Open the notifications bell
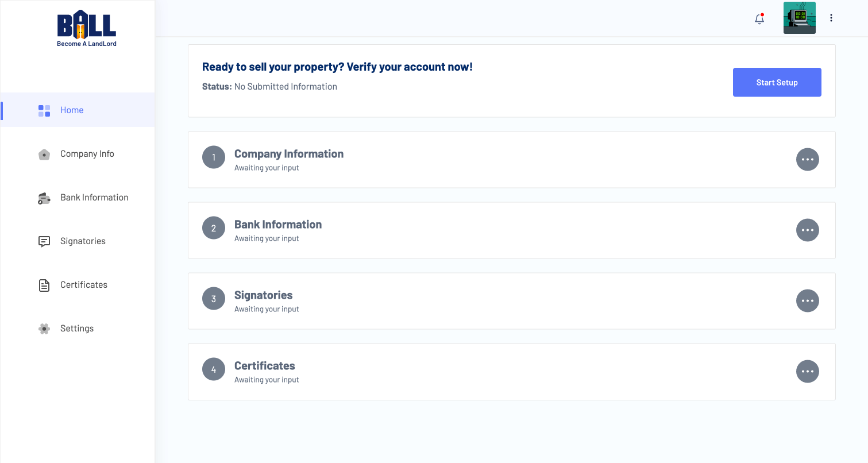This screenshot has width=868, height=463. (759, 18)
